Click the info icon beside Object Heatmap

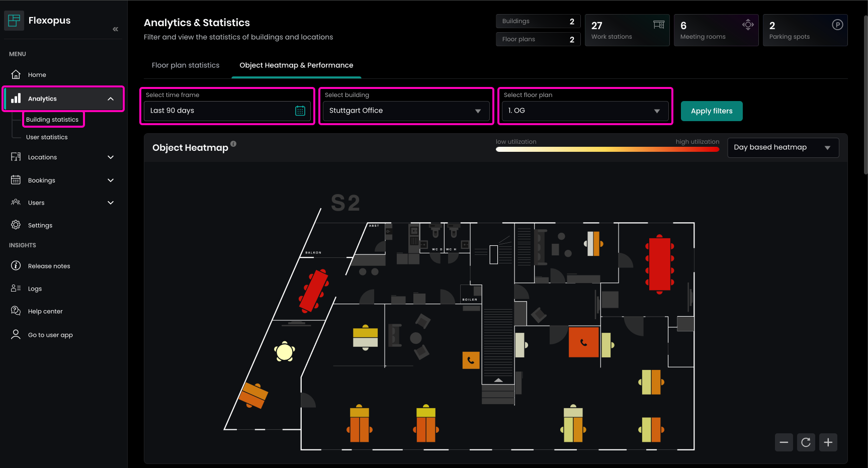click(x=233, y=144)
